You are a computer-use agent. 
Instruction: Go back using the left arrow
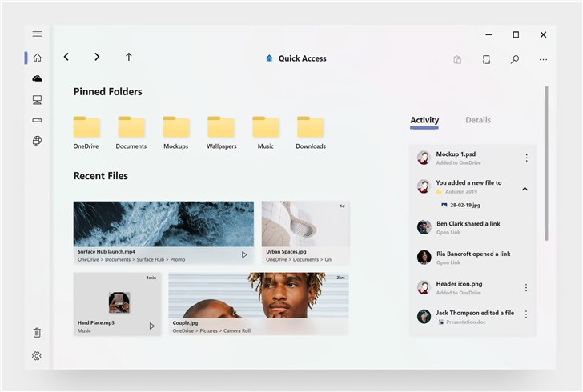[66, 57]
